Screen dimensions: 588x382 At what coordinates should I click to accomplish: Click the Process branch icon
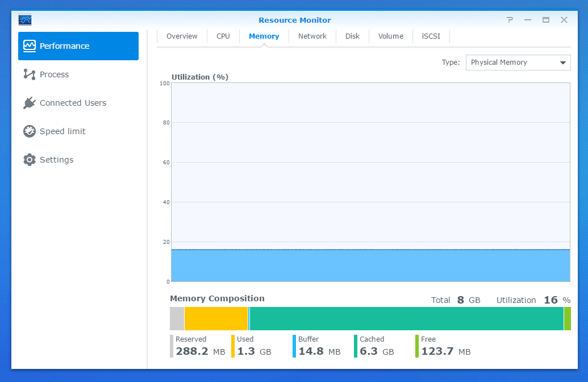pos(30,74)
